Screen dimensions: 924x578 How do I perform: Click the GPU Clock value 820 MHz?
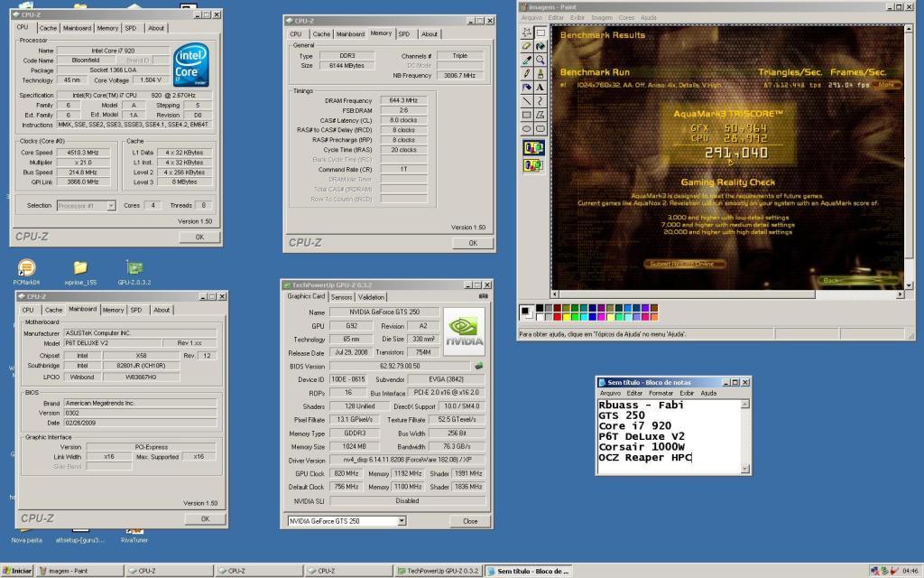[x=346, y=473]
